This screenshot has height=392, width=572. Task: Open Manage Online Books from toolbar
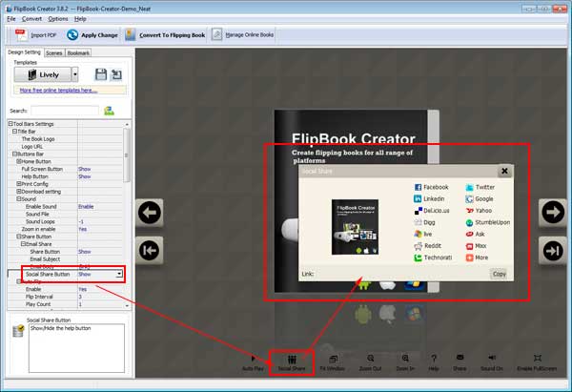pos(242,35)
